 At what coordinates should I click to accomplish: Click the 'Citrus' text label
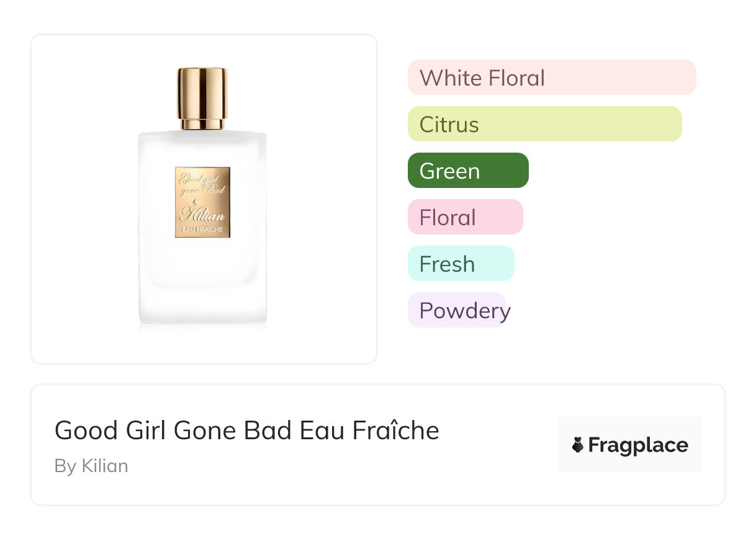pyautogui.click(x=449, y=125)
